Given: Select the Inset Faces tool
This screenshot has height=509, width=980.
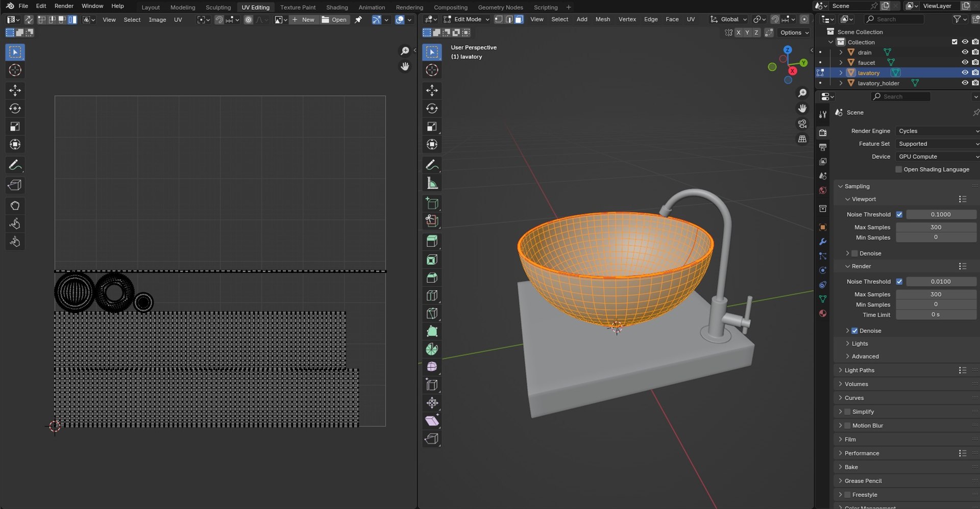Looking at the screenshot, I should 432,260.
